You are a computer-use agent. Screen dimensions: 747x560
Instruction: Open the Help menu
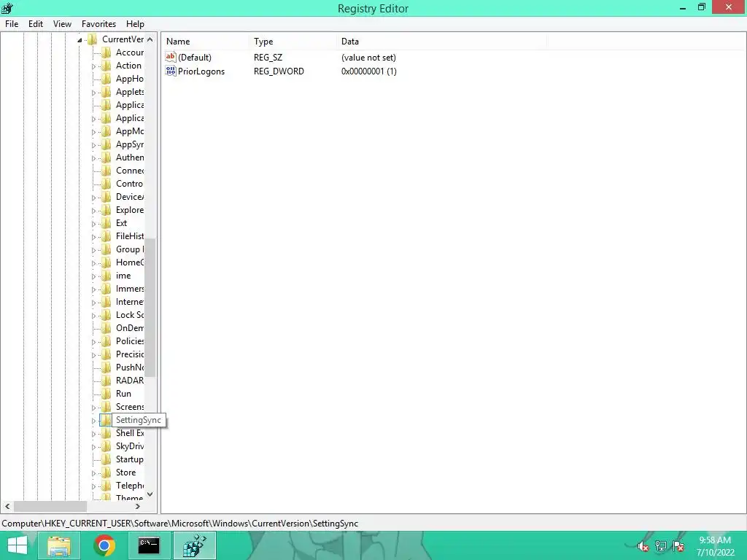point(135,24)
